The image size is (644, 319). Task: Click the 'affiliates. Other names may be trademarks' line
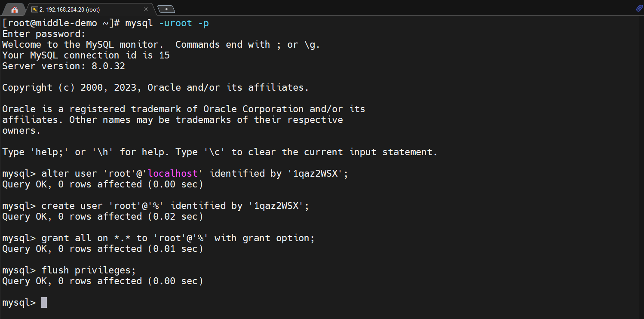point(172,120)
